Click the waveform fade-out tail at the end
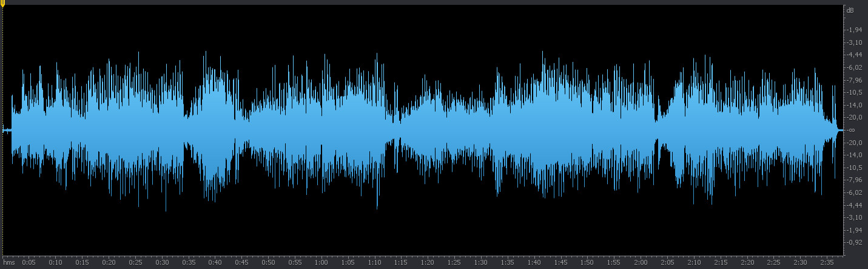 836,129
